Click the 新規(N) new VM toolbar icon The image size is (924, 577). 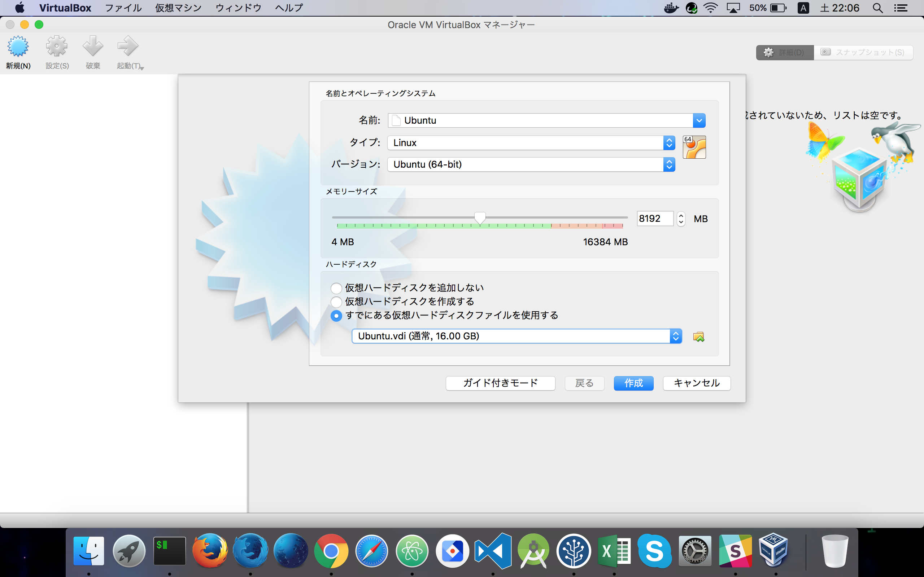click(18, 47)
